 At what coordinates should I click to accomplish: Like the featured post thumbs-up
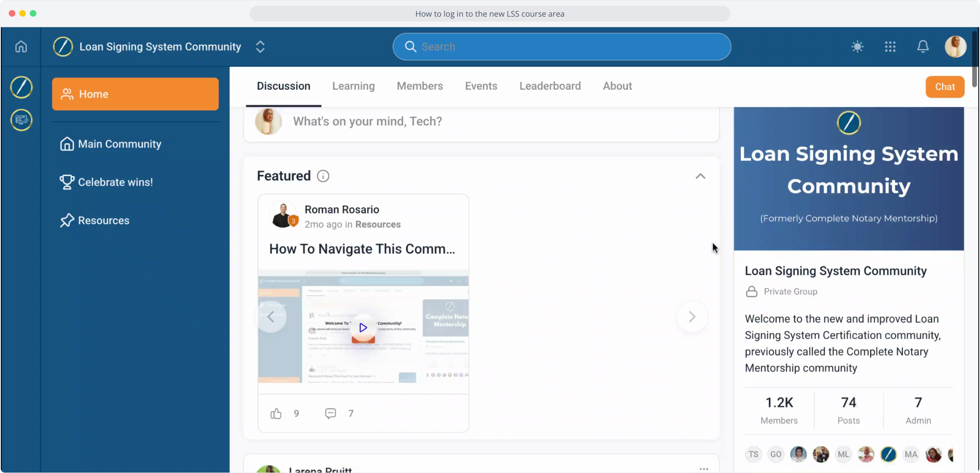[276, 413]
